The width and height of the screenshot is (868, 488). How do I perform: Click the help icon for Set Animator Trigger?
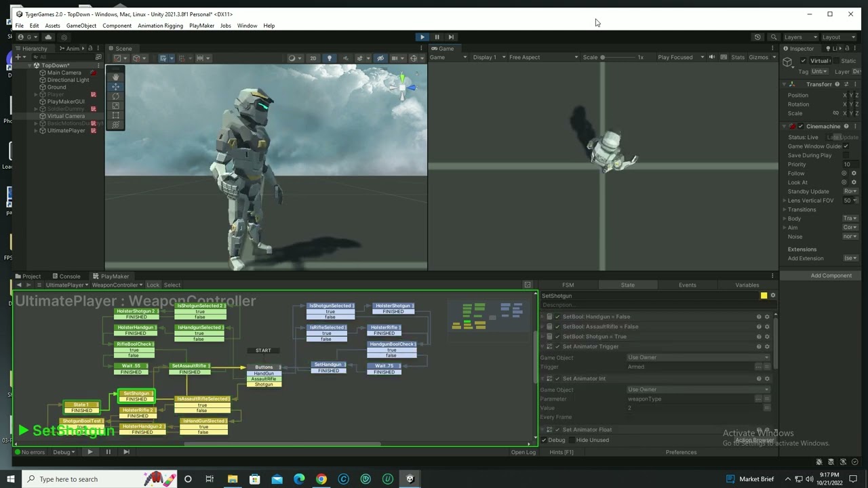[x=759, y=346]
